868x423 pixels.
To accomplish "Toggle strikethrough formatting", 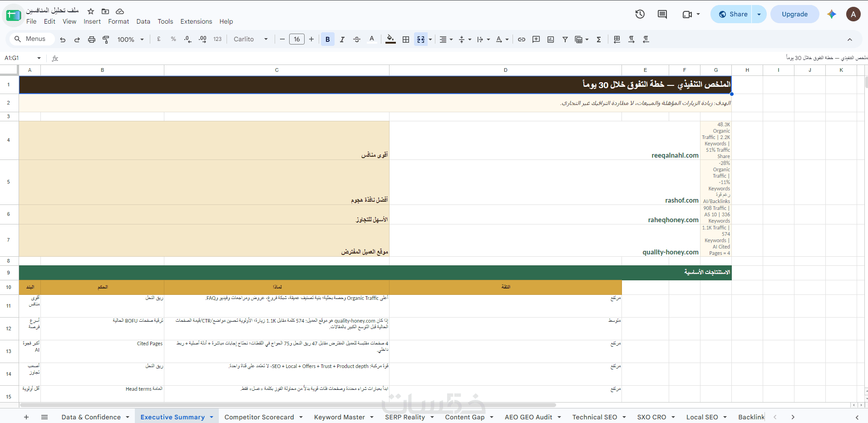I will point(357,40).
